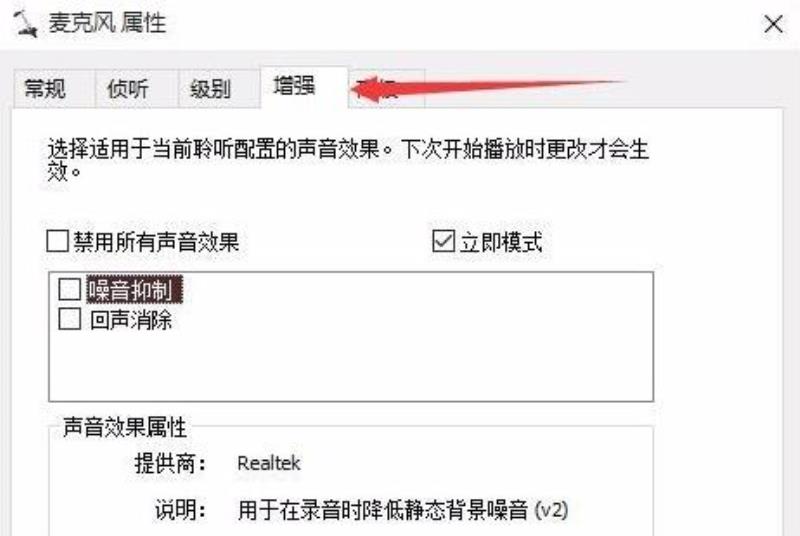Click the 麦克风 属性 title bar text

[x=107, y=23]
